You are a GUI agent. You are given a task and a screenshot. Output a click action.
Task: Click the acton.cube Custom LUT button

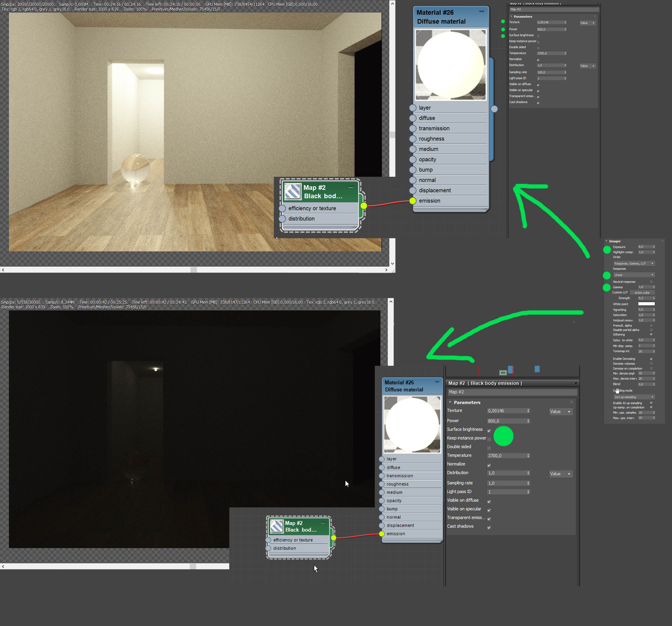pos(642,292)
